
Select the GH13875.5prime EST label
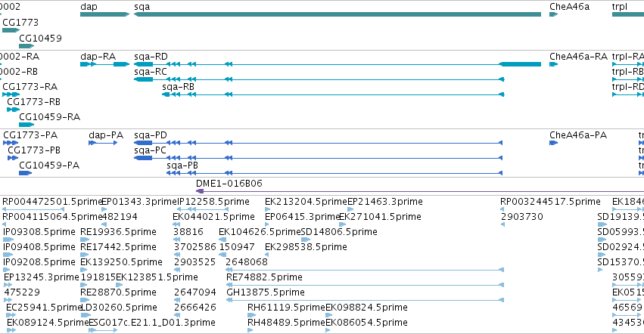click(x=266, y=292)
